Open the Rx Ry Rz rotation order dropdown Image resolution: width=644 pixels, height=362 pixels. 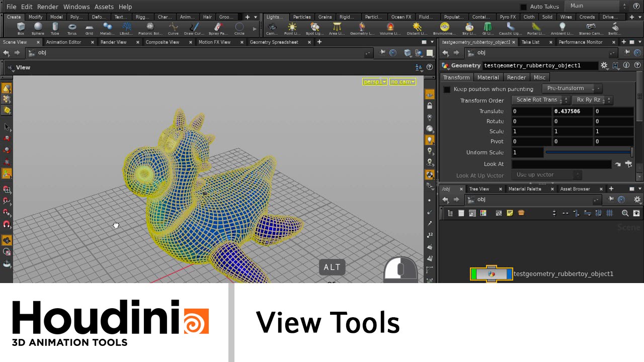592,100
